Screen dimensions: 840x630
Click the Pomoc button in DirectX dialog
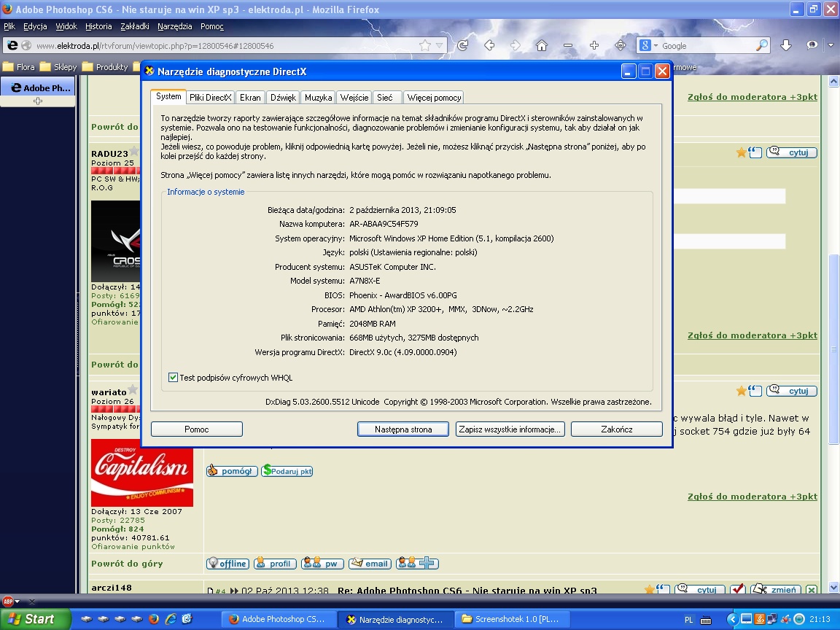point(197,429)
